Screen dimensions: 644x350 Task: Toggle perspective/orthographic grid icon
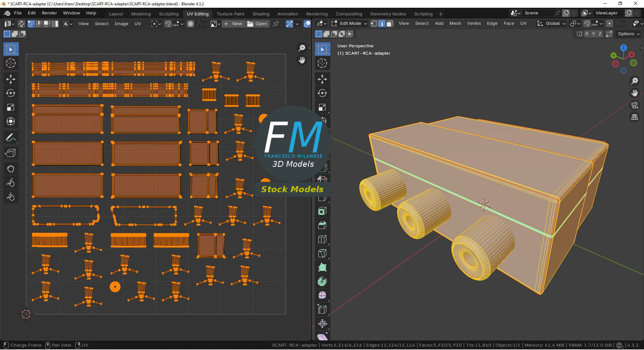pos(635,117)
